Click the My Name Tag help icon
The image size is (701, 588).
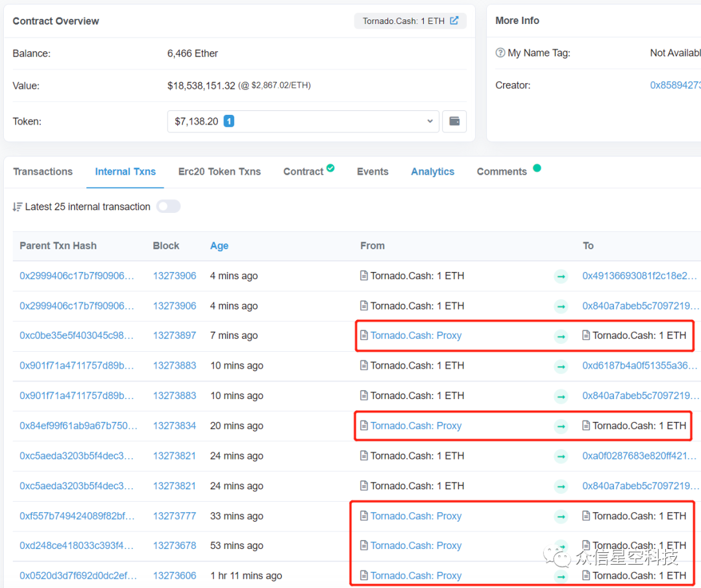[x=500, y=53]
